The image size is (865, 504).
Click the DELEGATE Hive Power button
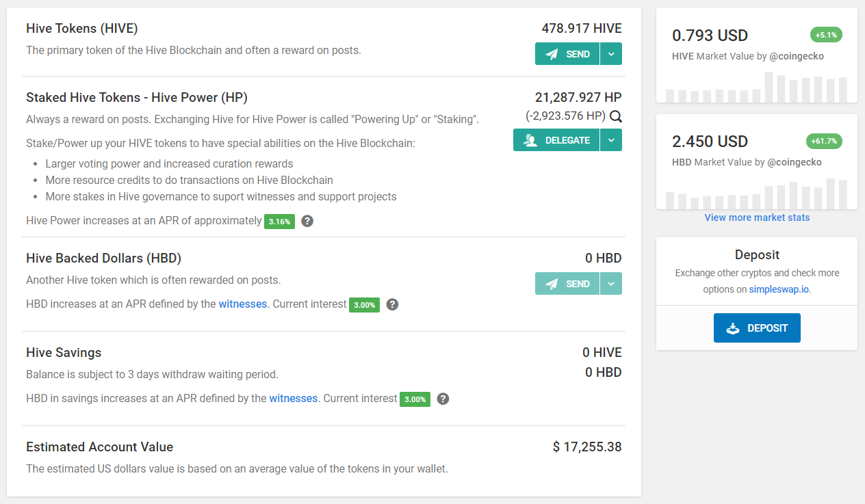coord(556,140)
